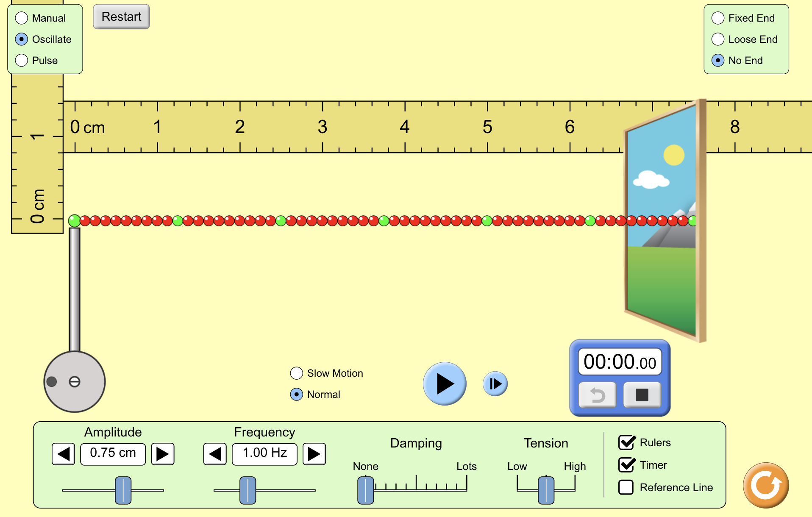Enable the Reference Line checkbox
The width and height of the screenshot is (812, 517).
click(x=626, y=487)
